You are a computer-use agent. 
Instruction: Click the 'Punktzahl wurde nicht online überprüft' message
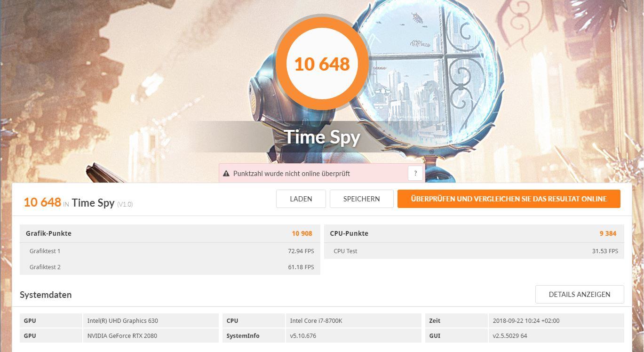(x=292, y=174)
